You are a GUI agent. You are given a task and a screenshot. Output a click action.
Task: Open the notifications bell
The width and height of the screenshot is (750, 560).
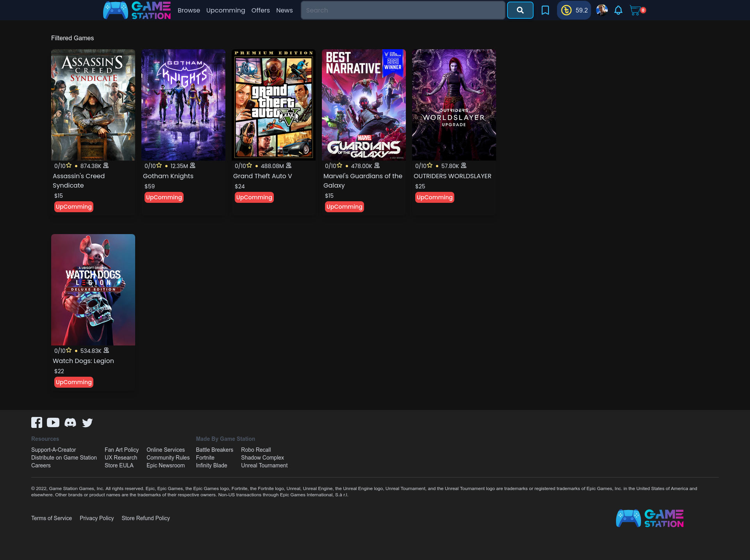point(618,10)
